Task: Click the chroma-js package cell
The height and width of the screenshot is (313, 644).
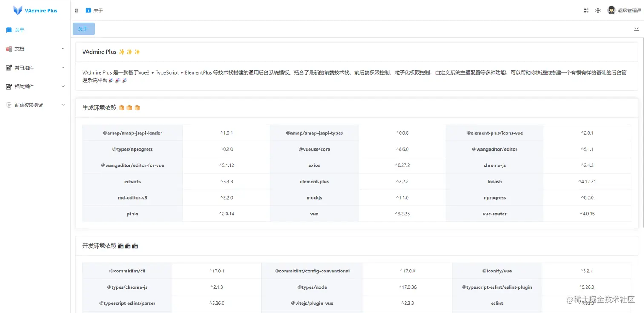Action: coord(494,165)
